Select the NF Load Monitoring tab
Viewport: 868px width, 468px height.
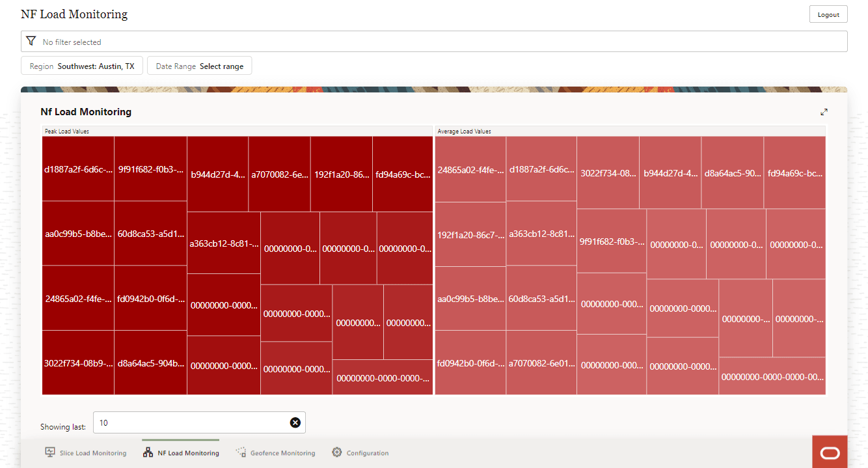tap(180, 452)
